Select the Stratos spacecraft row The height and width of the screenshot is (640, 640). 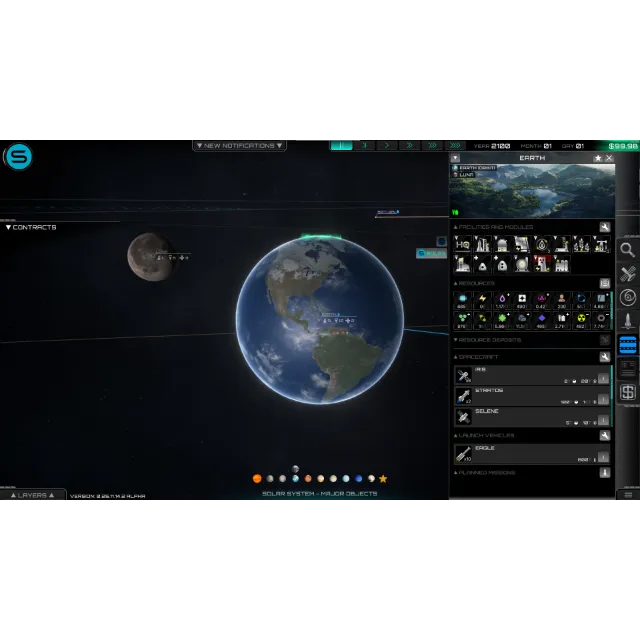[x=532, y=396]
